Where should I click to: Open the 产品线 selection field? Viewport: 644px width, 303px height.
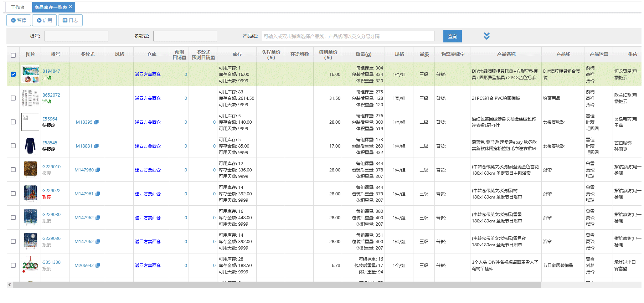(x=348, y=36)
